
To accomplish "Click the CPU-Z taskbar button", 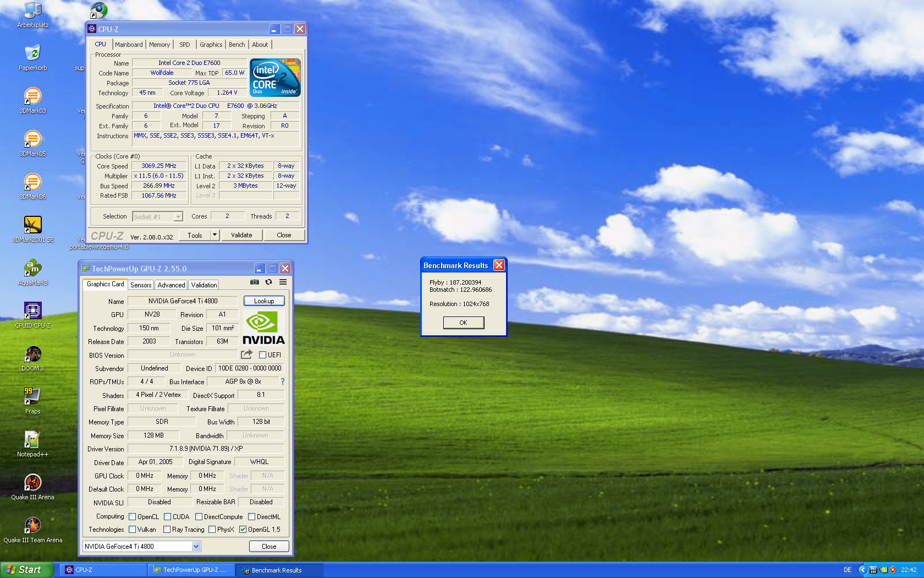I will coord(103,570).
